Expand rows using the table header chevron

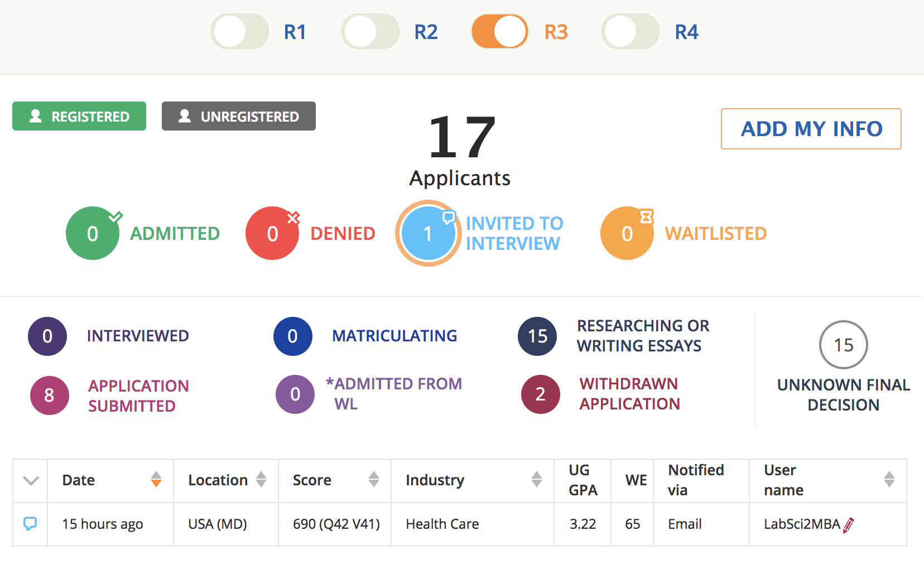point(31,480)
